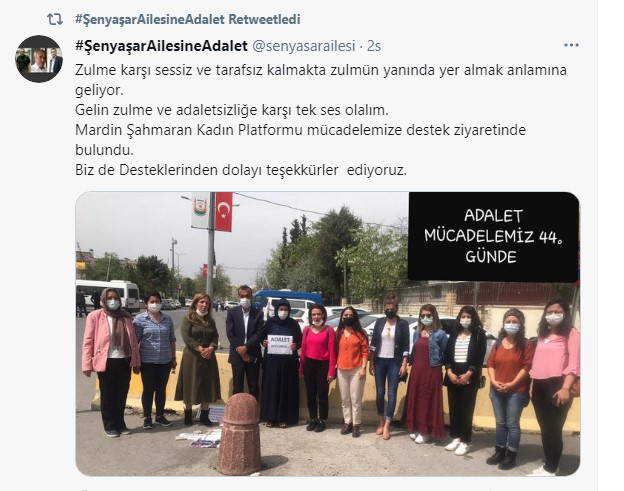Click the line "Gelin zulme ve adaletsizliğe karşı"
Viewport: 624px width, 491px height.
[x=232, y=110]
